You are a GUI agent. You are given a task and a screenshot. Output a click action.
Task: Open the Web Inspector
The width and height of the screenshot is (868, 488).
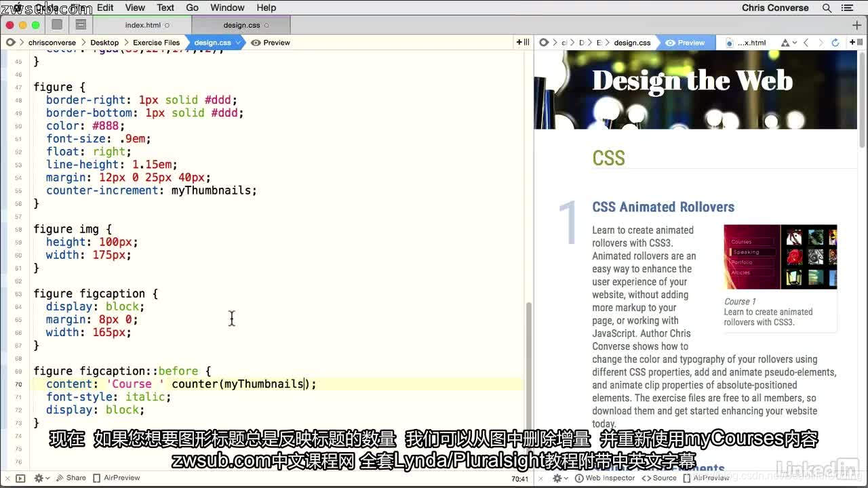[x=605, y=478]
